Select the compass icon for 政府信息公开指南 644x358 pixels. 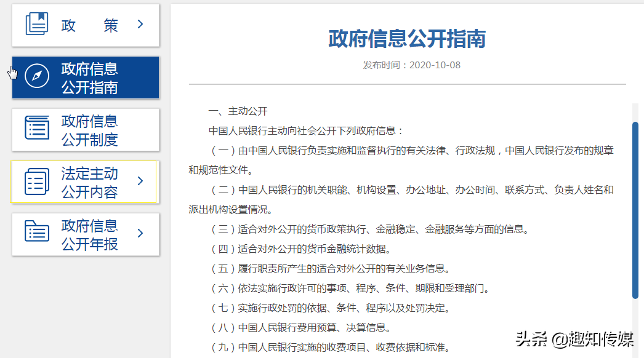tap(38, 77)
